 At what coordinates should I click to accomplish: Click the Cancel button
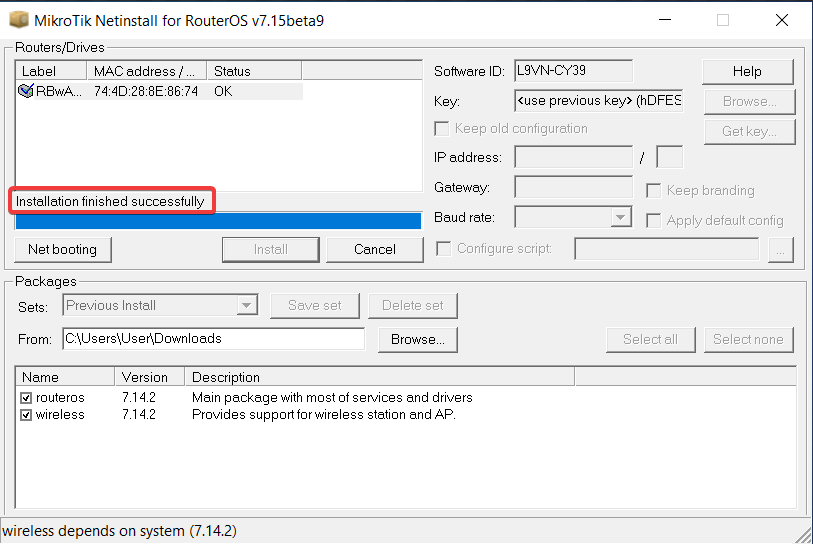click(375, 249)
